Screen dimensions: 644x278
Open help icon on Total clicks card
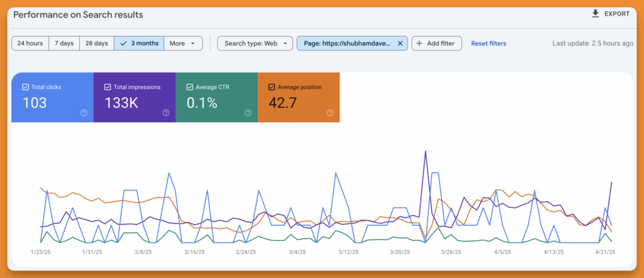click(x=84, y=113)
